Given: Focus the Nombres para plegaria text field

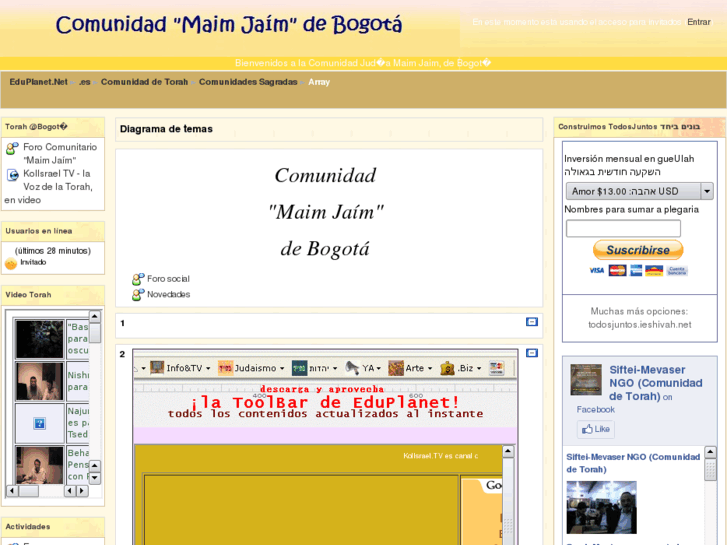Looking at the screenshot, I should tap(623, 228).
